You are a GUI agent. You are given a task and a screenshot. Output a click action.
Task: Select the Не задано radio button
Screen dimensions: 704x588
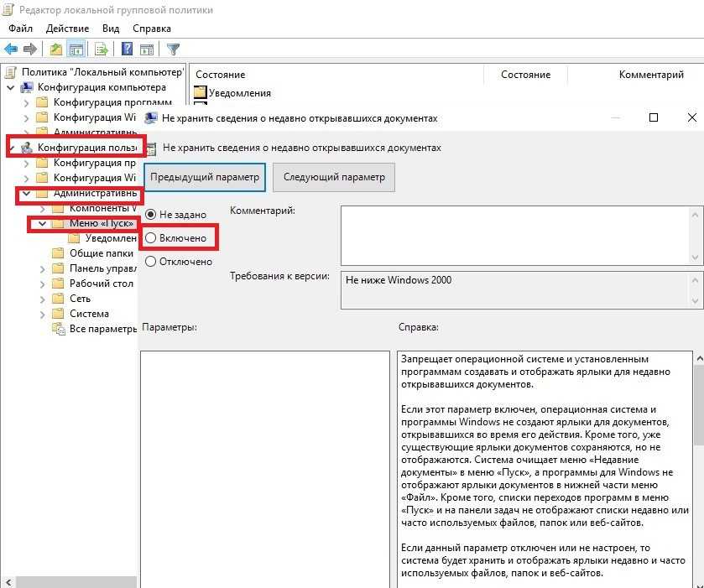151,215
